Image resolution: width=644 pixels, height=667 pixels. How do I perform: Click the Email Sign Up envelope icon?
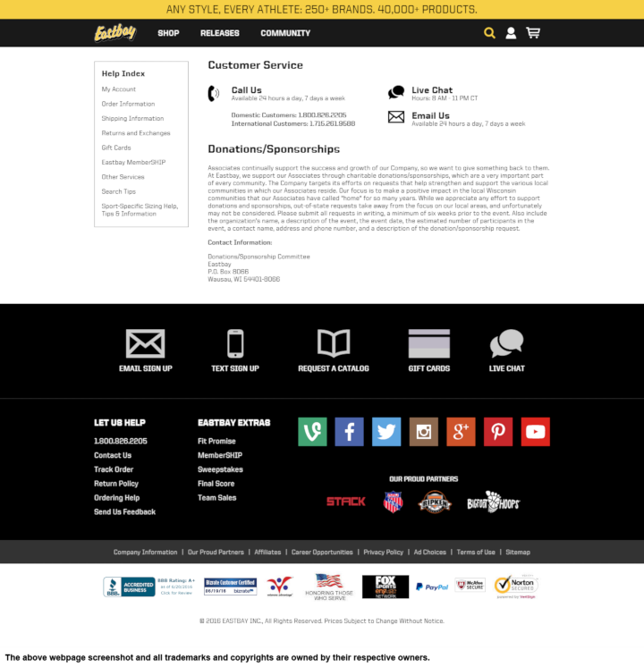coord(145,343)
